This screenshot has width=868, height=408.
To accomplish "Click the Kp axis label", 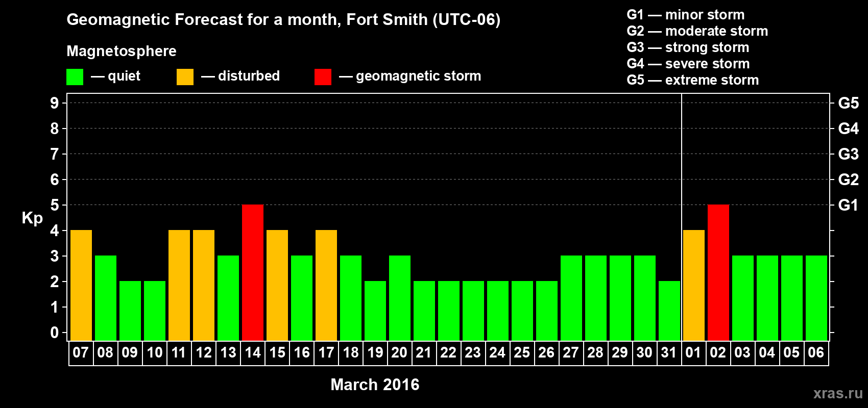I will click(x=32, y=218).
